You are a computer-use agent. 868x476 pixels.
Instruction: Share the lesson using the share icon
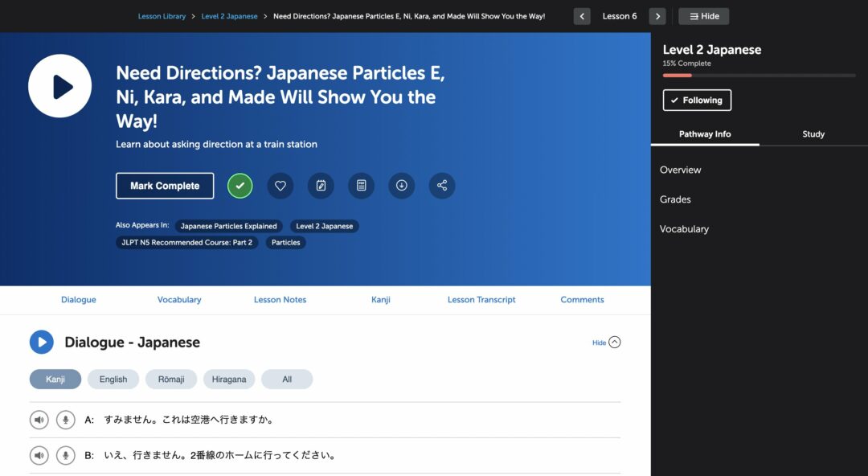click(441, 186)
